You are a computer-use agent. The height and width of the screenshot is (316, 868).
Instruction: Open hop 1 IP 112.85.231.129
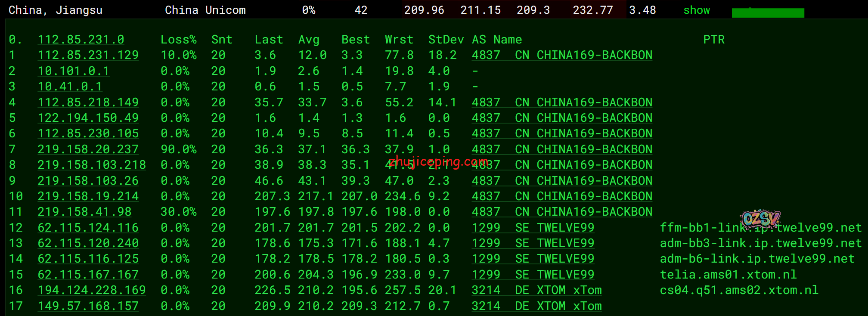click(88, 55)
